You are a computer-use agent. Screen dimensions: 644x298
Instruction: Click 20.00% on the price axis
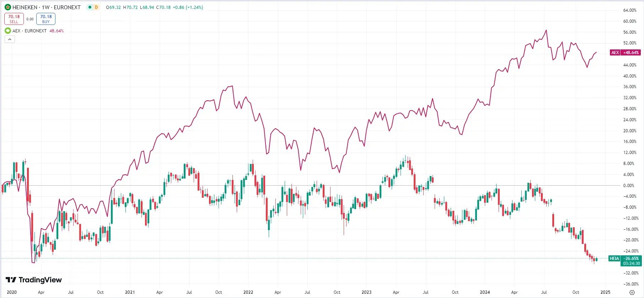tap(630, 131)
